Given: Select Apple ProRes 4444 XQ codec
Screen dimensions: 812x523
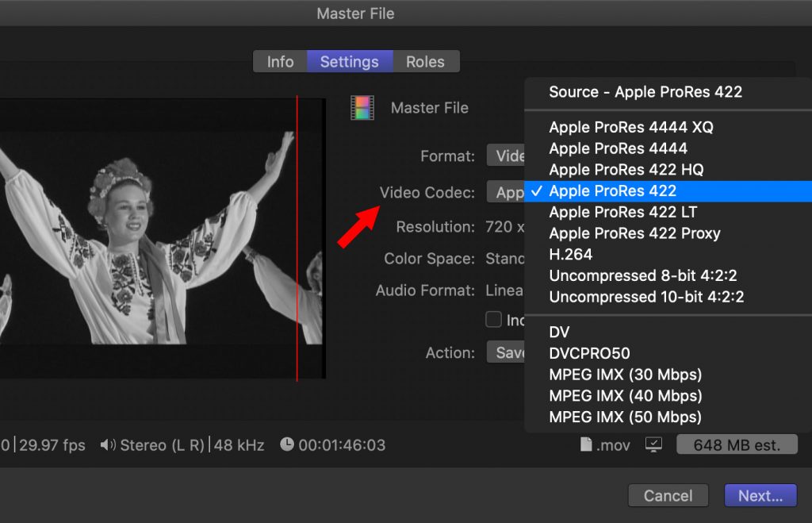Looking at the screenshot, I should click(x=630, y=127).
